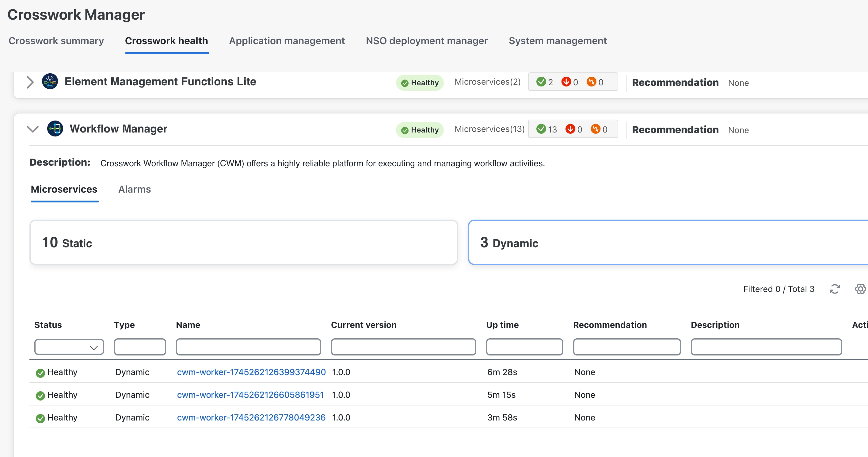Open the Crosswork summary tab

(x=56, y=41)
